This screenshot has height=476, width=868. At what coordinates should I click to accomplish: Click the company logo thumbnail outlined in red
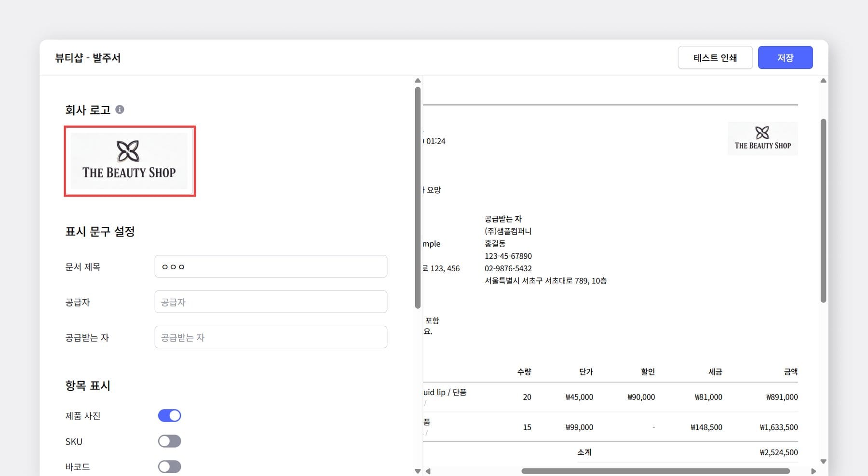(129, 161)
